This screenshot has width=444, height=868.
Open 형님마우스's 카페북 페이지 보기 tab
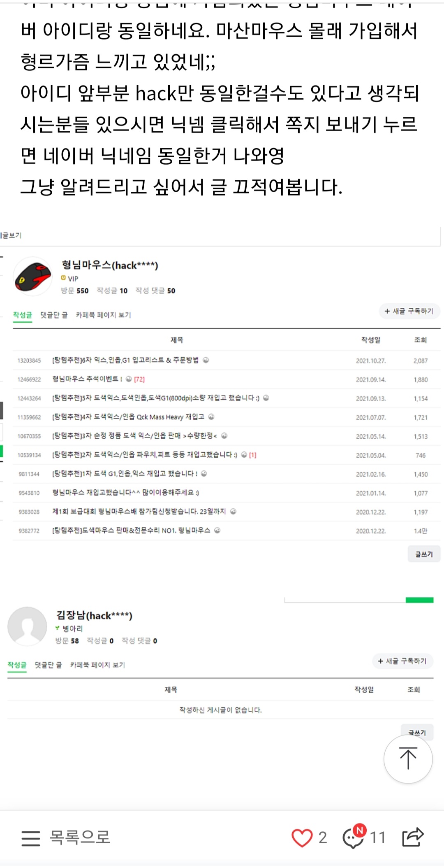[103, 315]
